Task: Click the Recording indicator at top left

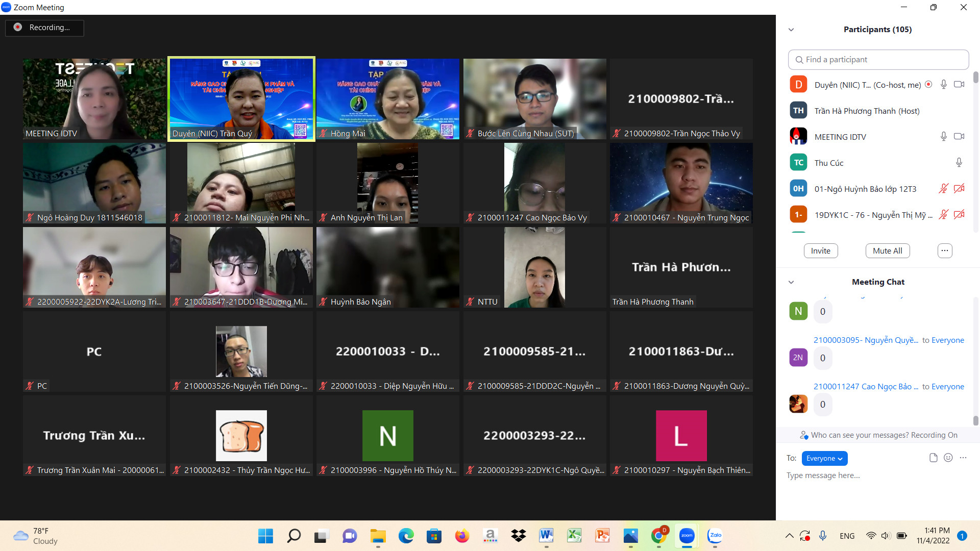Action: (x=44, y=28)
